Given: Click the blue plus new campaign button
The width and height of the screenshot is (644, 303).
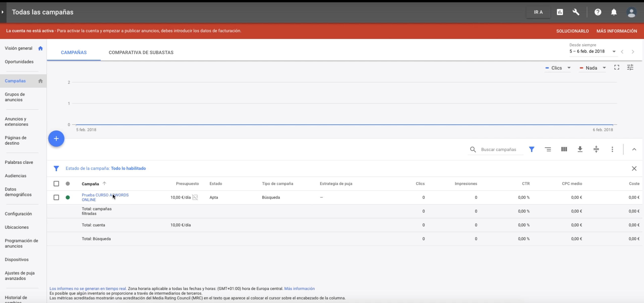Looking at the screenshot, I should coord(56,139).
